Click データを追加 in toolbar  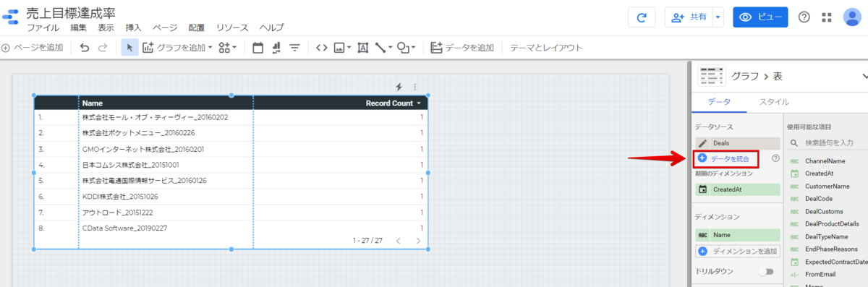[x=462, y=48]
